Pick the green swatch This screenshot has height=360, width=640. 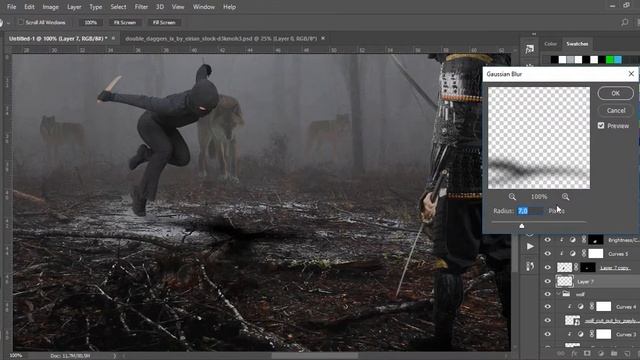pyautogui.click(x=610, y=60)
